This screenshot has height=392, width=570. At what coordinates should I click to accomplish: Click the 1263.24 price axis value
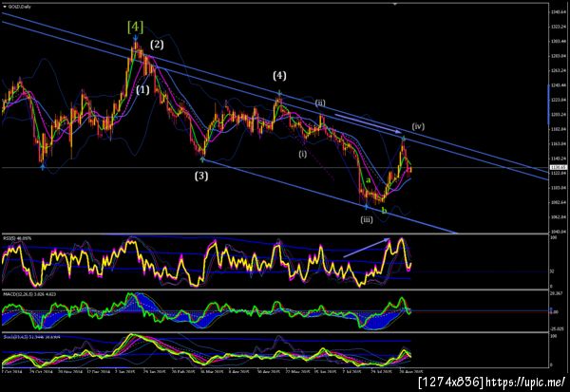tap(558, 70)
